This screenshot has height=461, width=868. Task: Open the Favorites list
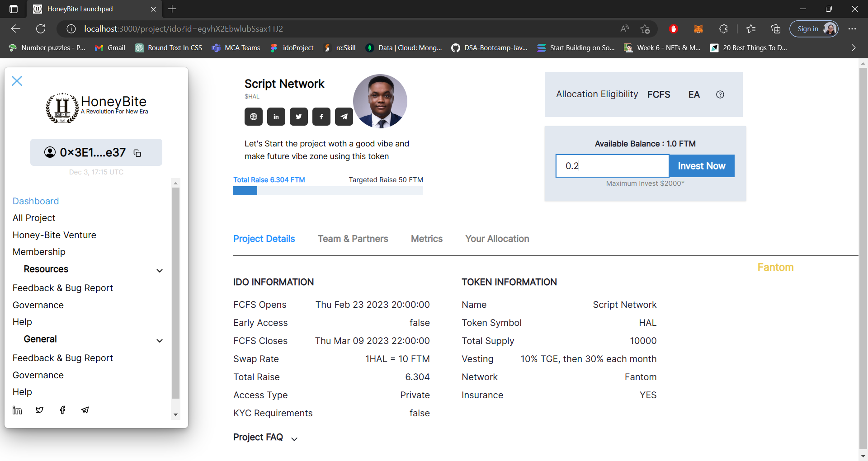751,29
